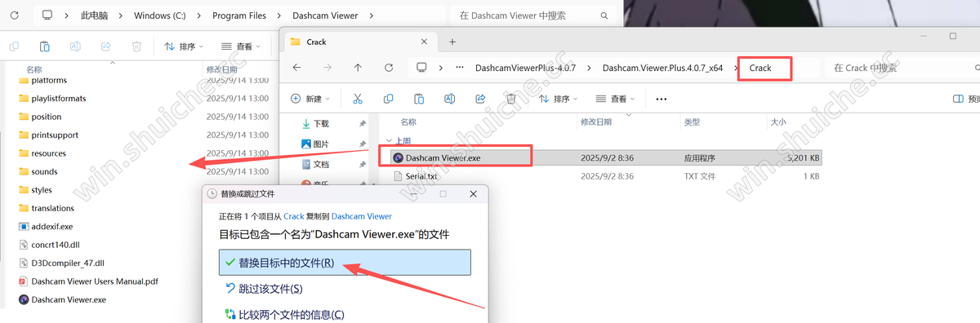Click the Delete trash icon in Crack window
Viewport: 980px width, 323px height.
(510, 99)
